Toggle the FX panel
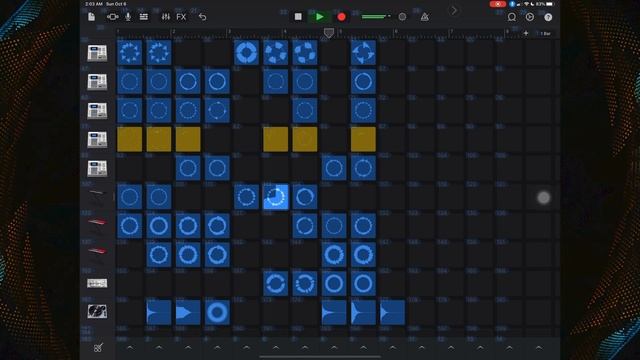This screenshot has width=640, height=360. coord(181,17)
